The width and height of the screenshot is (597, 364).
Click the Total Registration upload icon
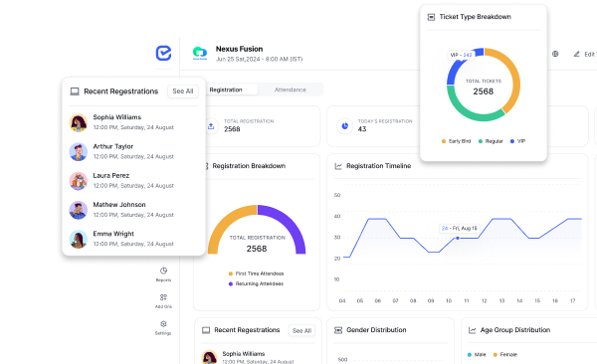211,125
